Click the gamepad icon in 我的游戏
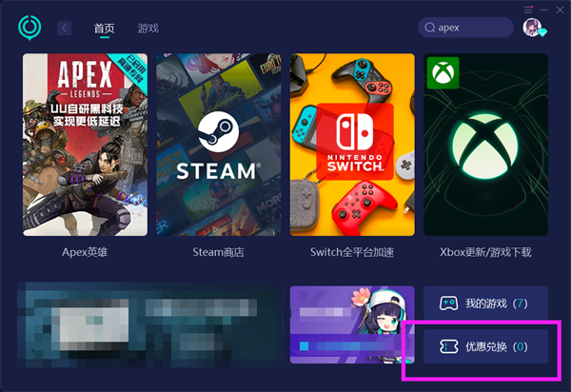 [x=448, y=303]
